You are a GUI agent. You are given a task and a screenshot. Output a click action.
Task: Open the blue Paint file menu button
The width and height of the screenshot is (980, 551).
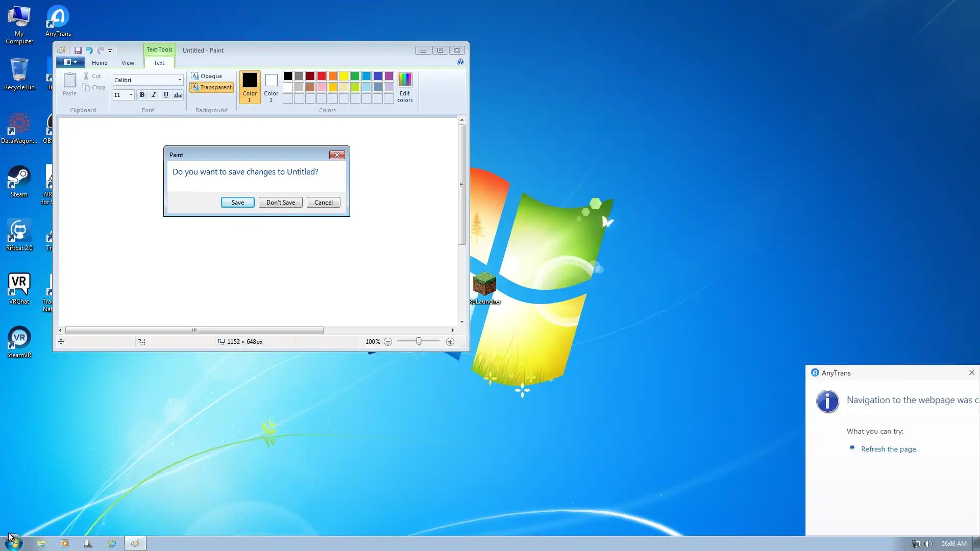[x=70, y=62]
